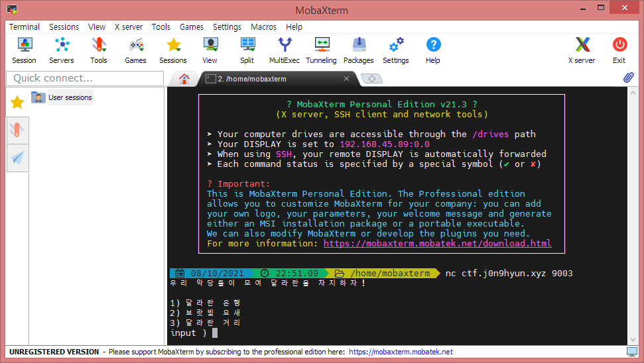Click the monitor icon in status bar

(x=632, y=352)
